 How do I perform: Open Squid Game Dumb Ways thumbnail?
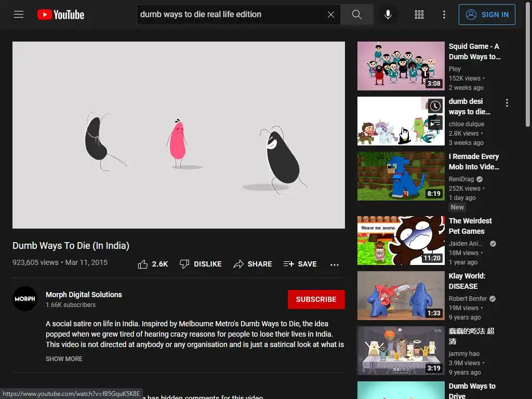[x=401, y=66]
